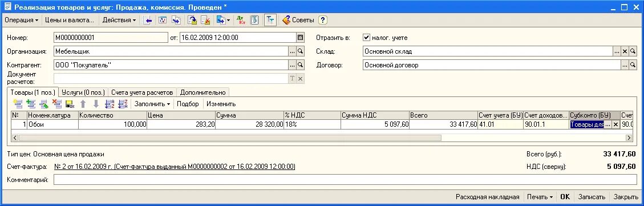Click the Контрагент ellipsis select button

(292, 65)
